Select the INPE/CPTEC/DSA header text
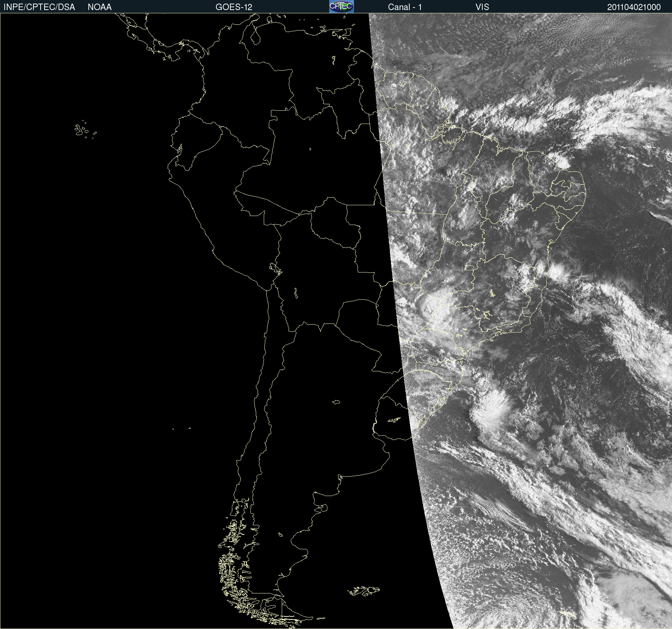This screenshot has width=672, height=629. (39, 7)
